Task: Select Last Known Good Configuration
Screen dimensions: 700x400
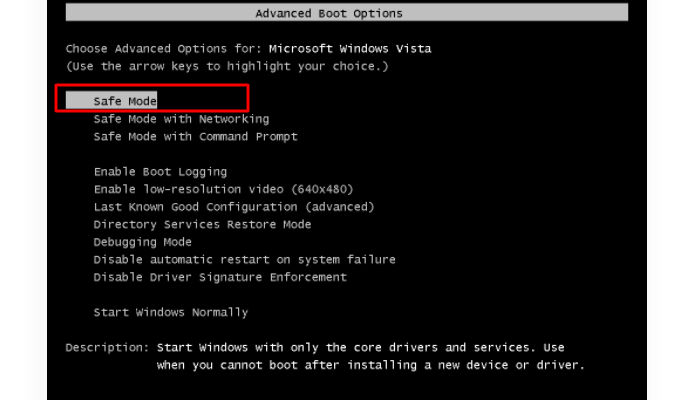Action: (x=233, y=207)
